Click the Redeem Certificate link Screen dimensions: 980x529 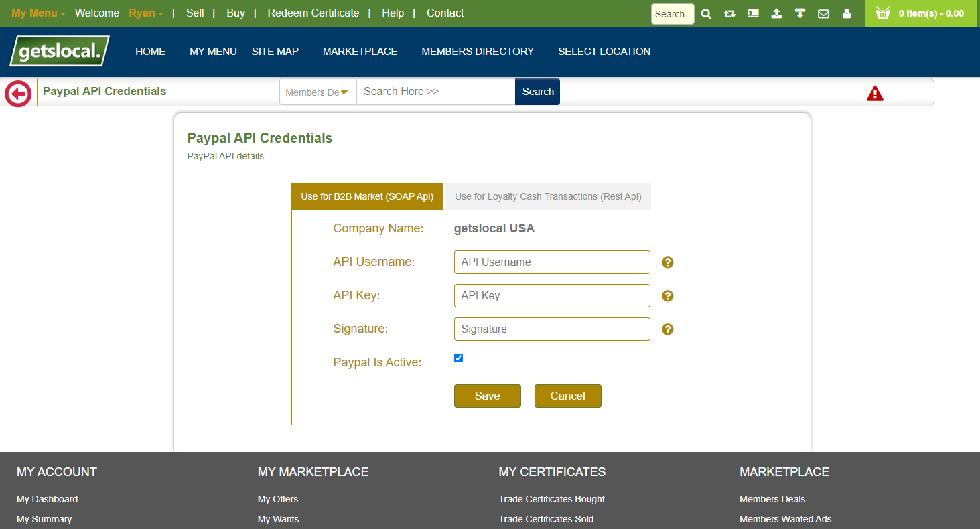(x=313, y=13)
